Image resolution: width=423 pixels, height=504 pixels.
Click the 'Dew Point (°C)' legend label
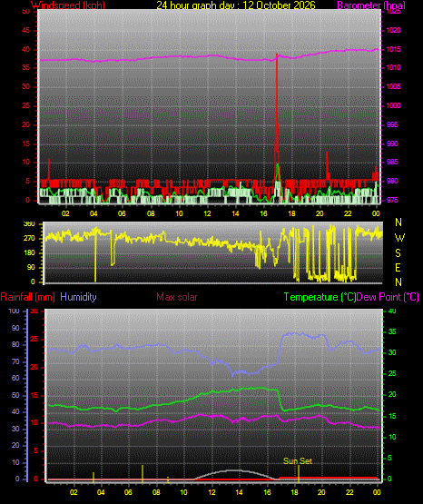click(x=388, y=297)
